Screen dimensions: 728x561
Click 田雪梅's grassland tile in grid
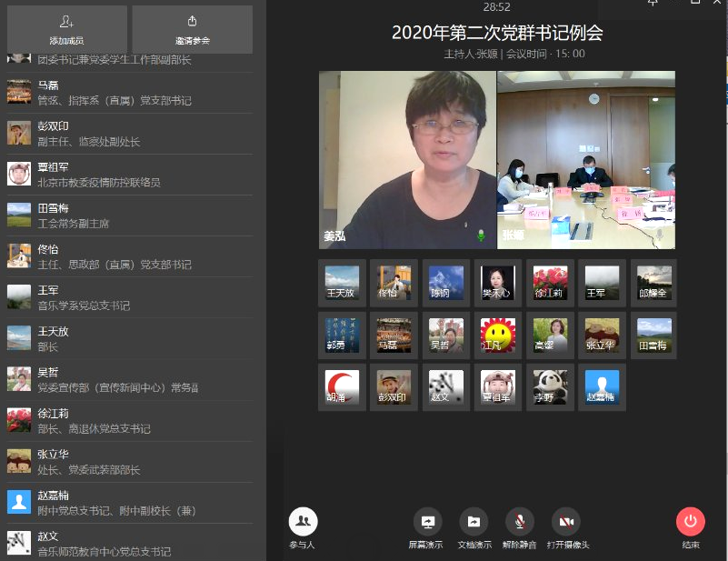653,336
